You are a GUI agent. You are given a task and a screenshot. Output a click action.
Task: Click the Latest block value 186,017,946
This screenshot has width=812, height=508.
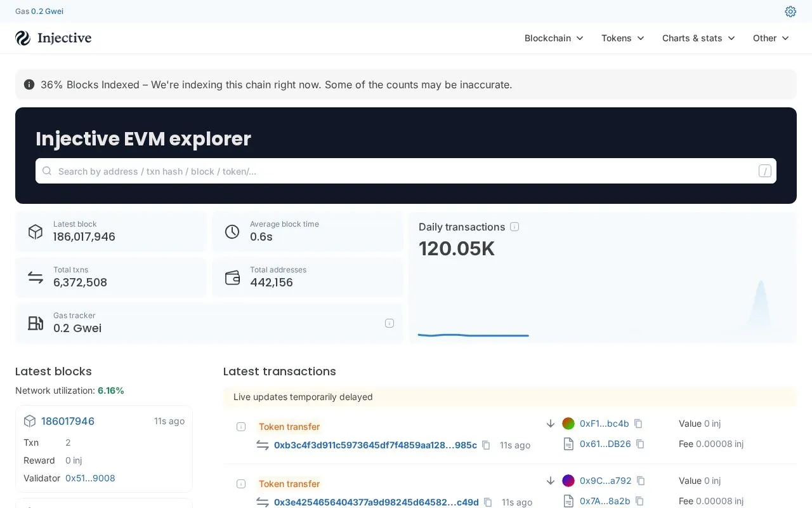[84, 237]
